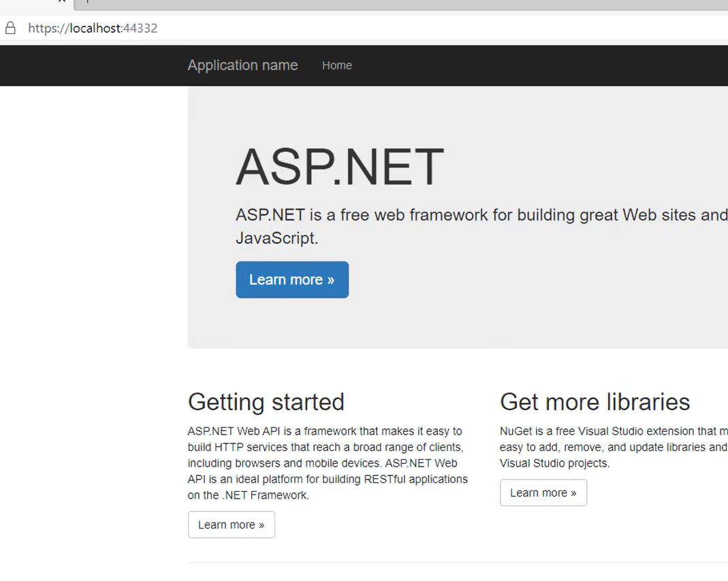This screenshot has width=728, height=581.
Task: Click the localhost:44332 URL field
Action: [93, 29]
